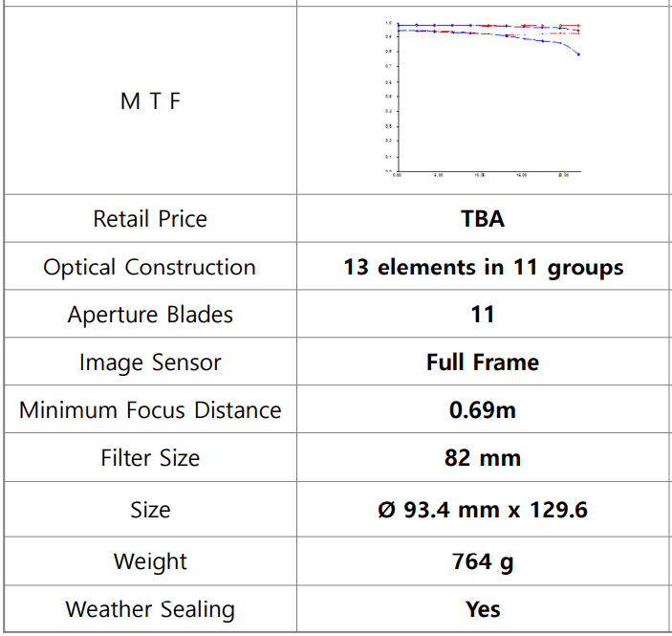Click the 0.69m focus distance value
Screen dimensions: 672x636
483,410
